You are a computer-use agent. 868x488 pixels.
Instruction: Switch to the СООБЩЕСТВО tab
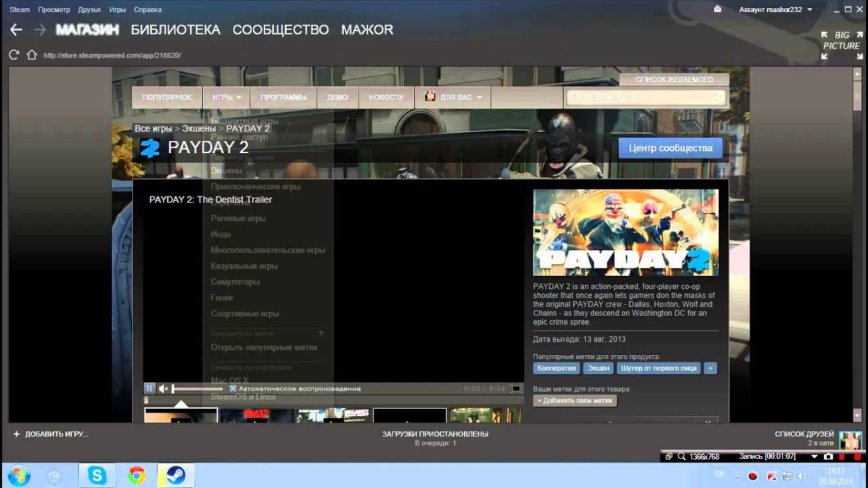281,30
